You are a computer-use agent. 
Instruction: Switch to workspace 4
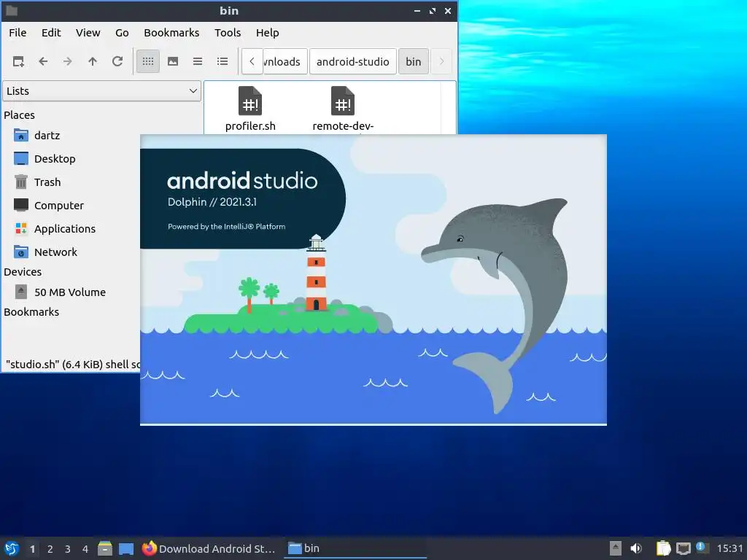coord(85,549)
